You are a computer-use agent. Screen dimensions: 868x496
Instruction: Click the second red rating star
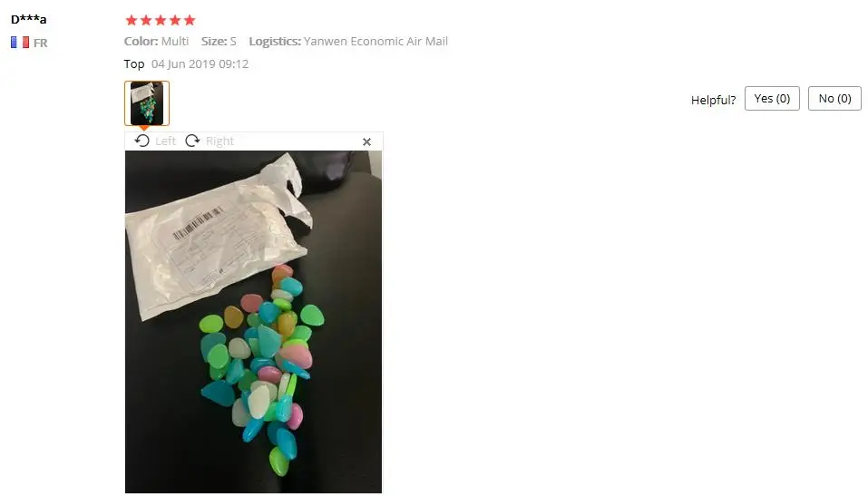[x=146, y=21]
